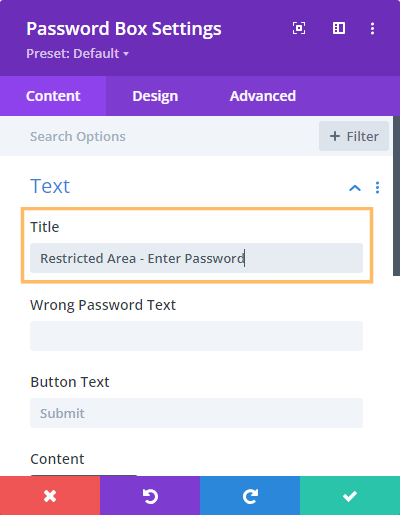The image size is (400, 515).
Task: Select the Content tab
Action: pos(53,96)
